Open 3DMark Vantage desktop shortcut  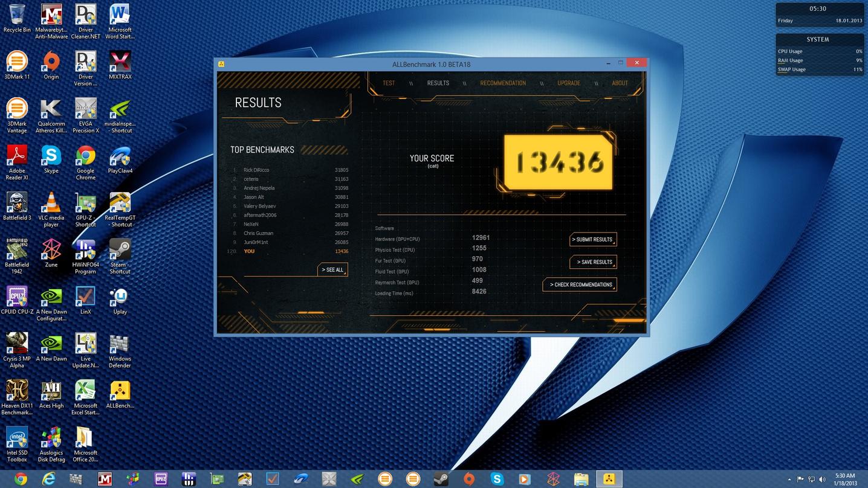pyautogui.click(x=17, y=115)
